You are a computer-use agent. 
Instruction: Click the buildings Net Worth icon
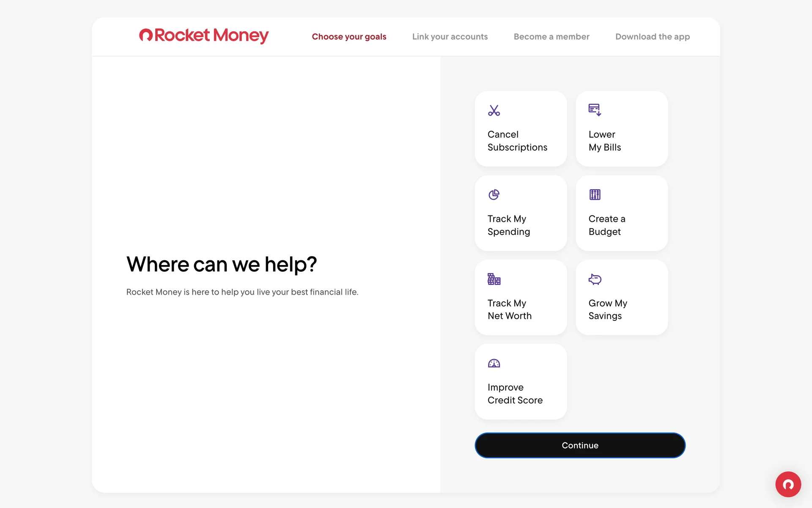click(494, 279)
